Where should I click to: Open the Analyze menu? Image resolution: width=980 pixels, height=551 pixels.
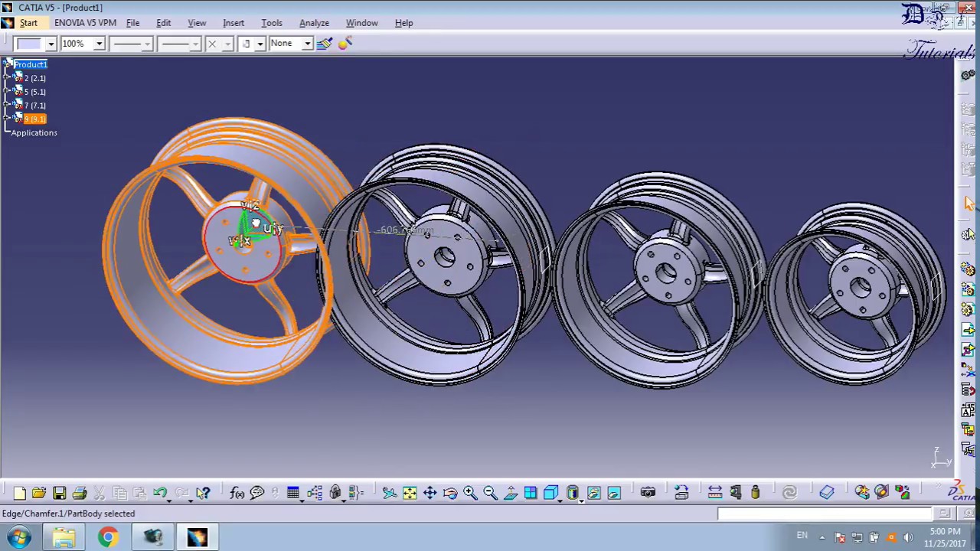314,23
